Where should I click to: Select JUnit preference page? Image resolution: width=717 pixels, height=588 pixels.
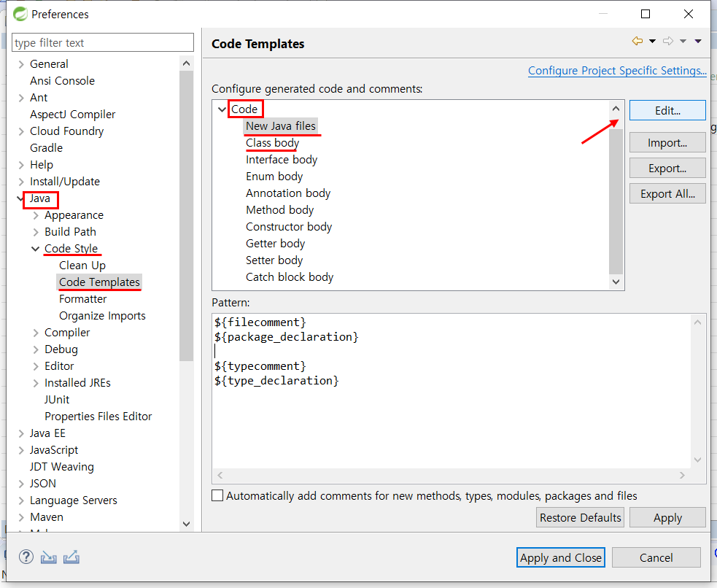click(x=57, y=400)
